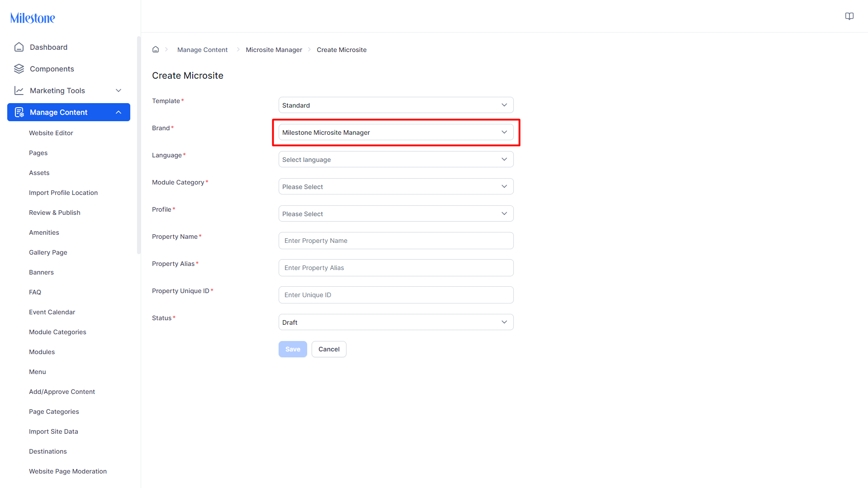Go to Banners
Viewport: 868px width, 488px height.
tap(41, 272)
